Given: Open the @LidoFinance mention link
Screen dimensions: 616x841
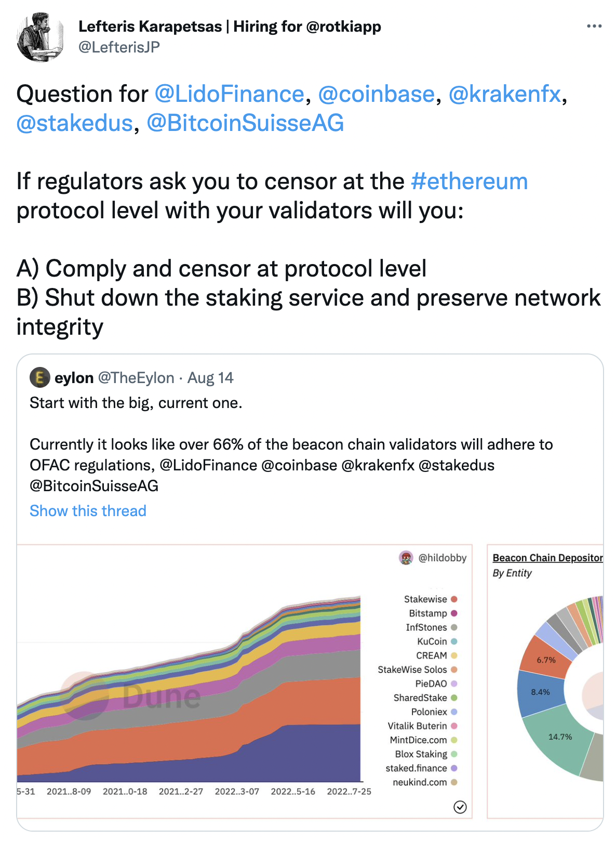Looking at the screenshot, I should click(x=229, y=94).
